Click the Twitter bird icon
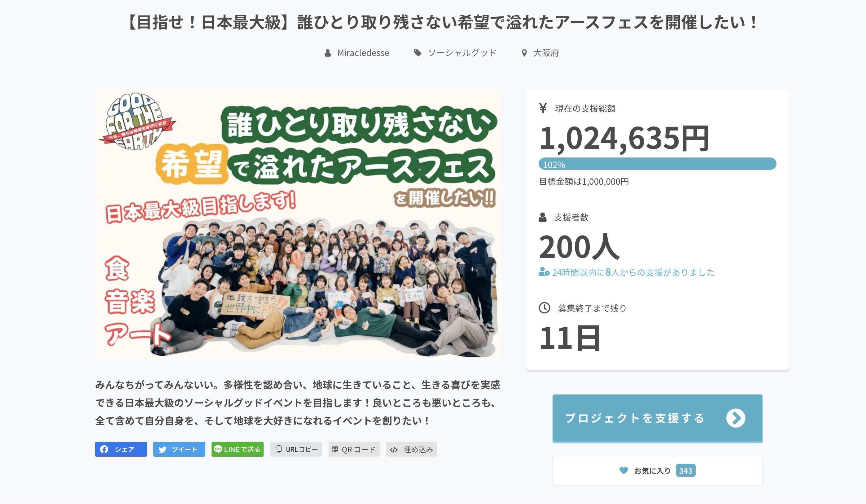Viewport: 866px width, 504px height. pos(163,449)
